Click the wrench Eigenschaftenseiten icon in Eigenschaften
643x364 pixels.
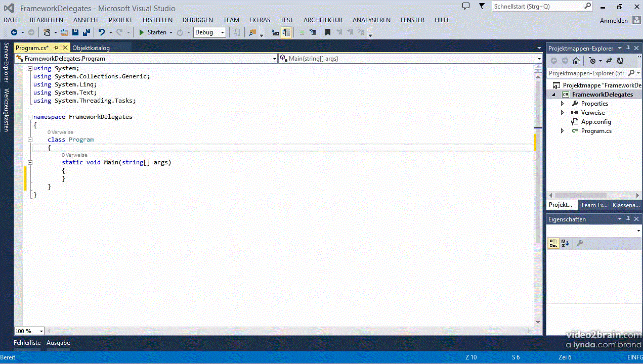(x=580, y=243)
